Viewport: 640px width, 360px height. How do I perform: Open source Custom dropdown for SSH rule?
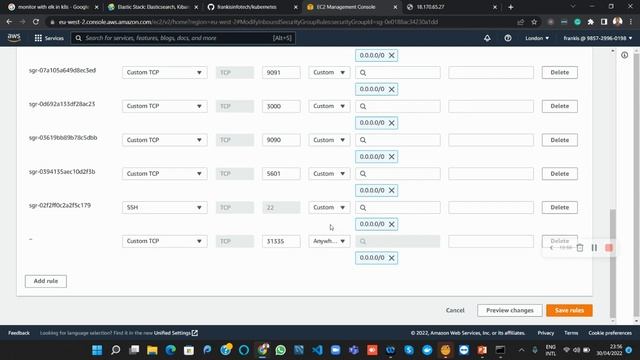pyautogui.click(x=329, y=207)
